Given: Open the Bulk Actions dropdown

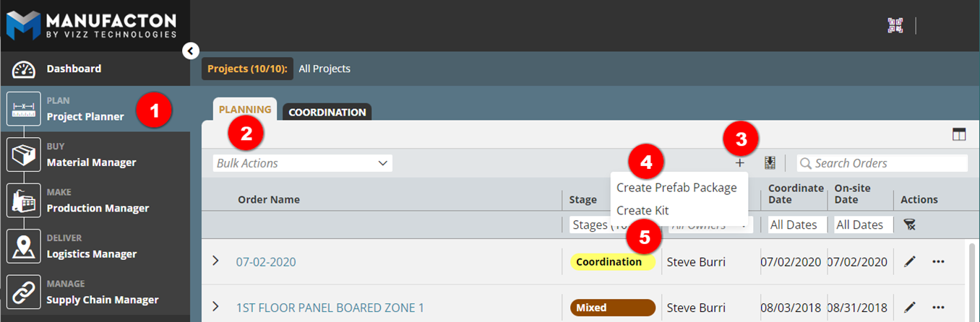Looking at the screenshot, I should 303,163.
